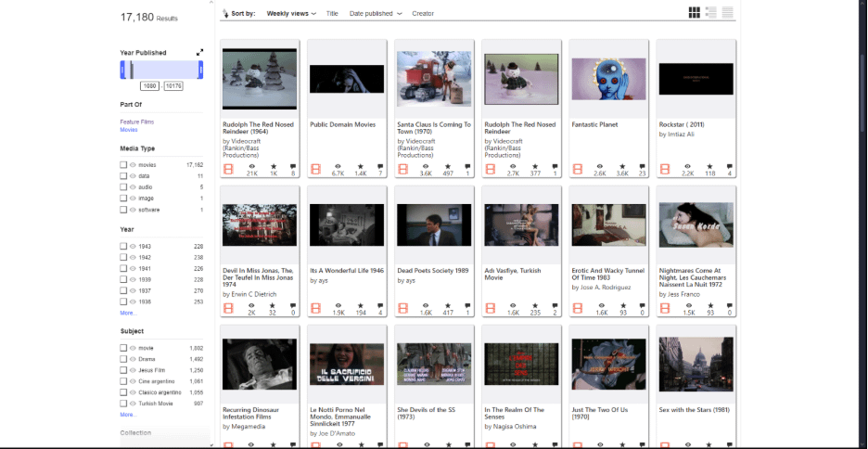Edit start year field 1080
Viewport: 868px width, 449px height.
(x=150, y=86)
